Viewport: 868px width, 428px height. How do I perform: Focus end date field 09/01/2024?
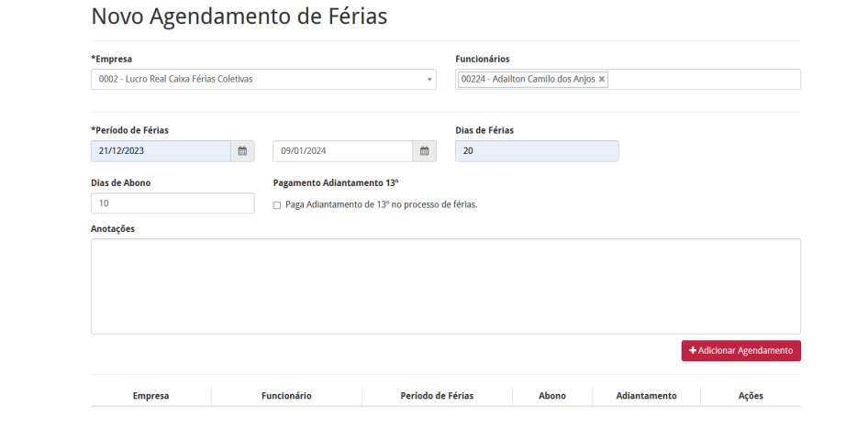(342, 151)
